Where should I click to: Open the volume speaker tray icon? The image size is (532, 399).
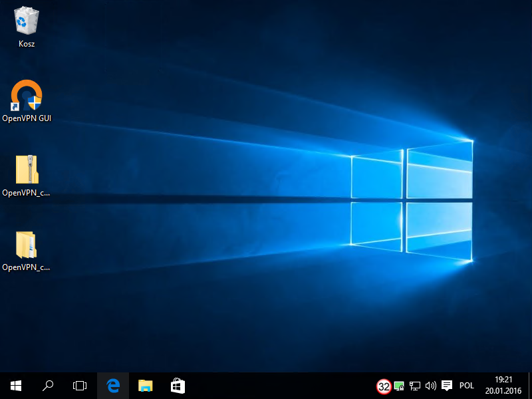coord(430,386)
